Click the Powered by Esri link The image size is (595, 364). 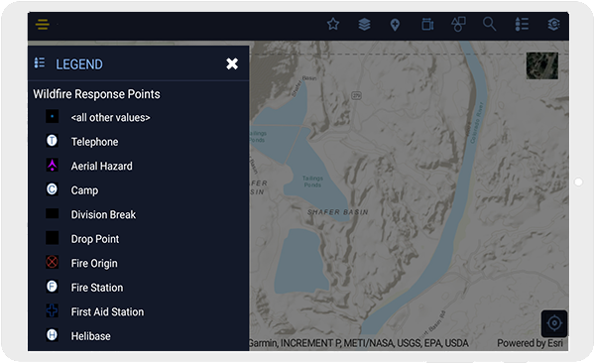pyautogui.click(x=530, y=343)
